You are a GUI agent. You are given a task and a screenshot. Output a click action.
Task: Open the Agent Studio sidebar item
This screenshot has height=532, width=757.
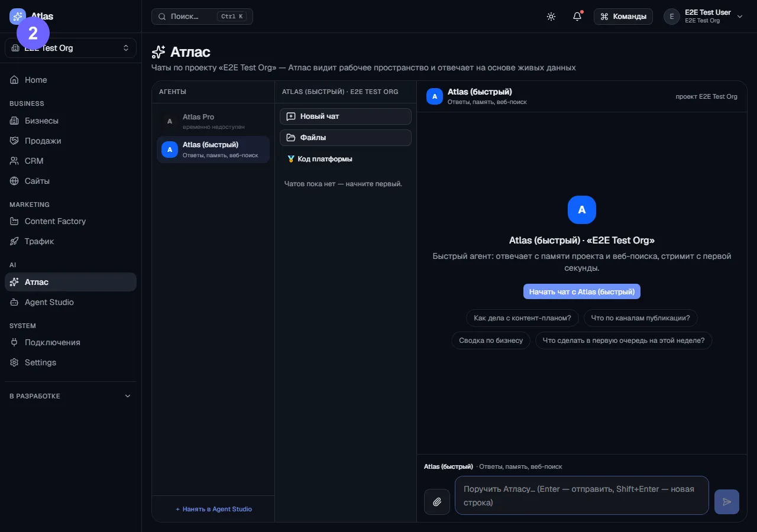point(70,302)
